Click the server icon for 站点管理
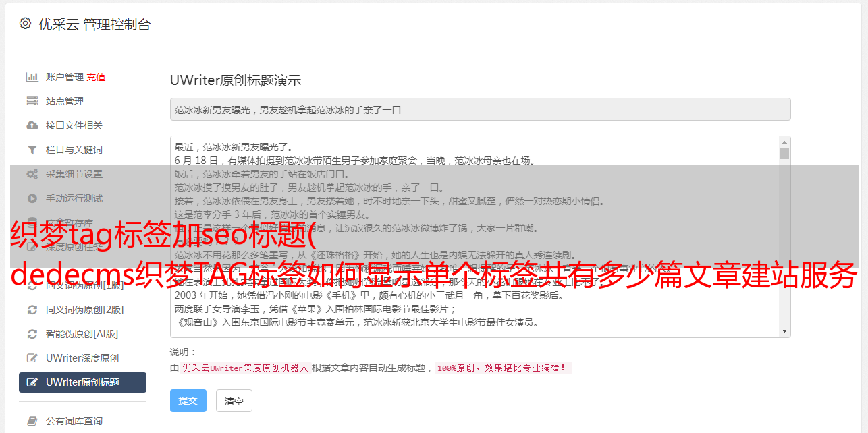The height and width of the screenshot is (433, 868). [x=32, y=101]
